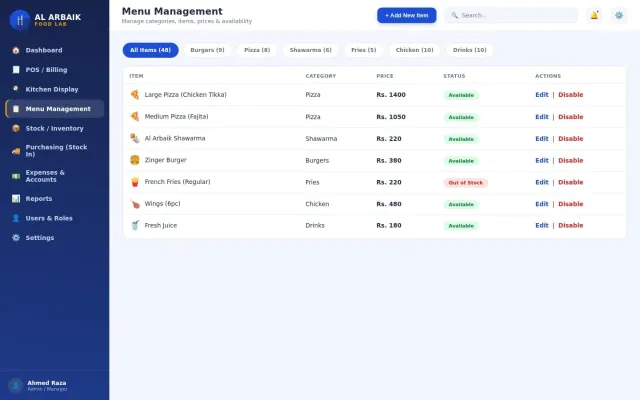
Task: Edit the Fresh Juice item
Action: pyautogui.click(x=542, y=225)
